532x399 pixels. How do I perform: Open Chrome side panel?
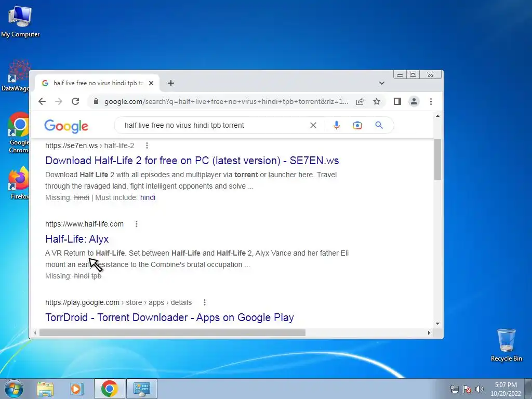tap(397, 101)
